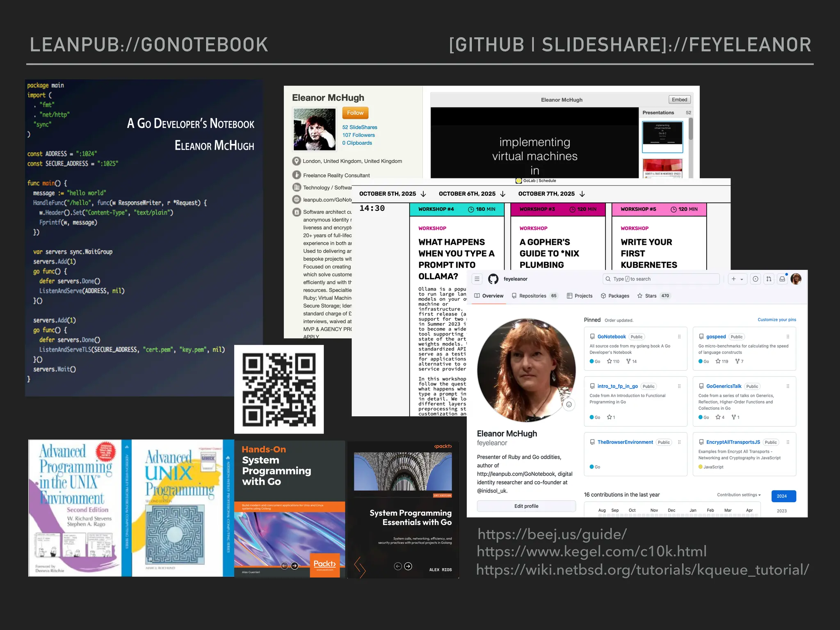The height and width of the screenshot is (630, 840).
Task: Switch to the Repositories tab
Action: coord(534,296)
